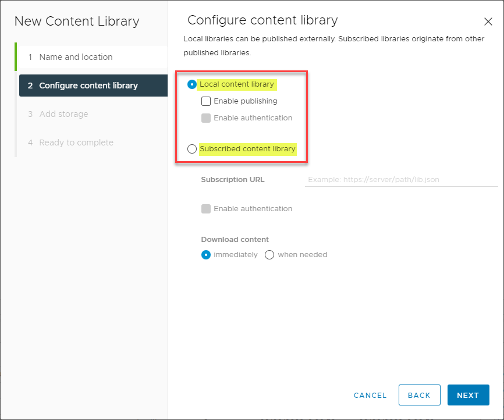
Task: Toggle Enable authentication under local library
Action: click(205, 118)
